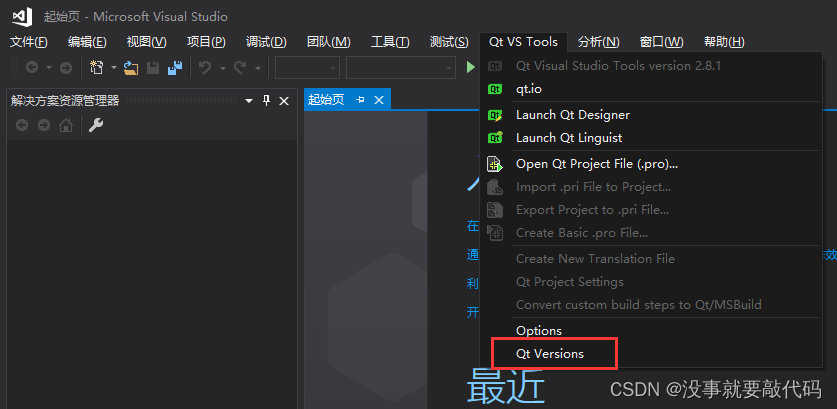Open the solution configurations combo box
Viewport: 837px width, 409px height.
click(307, 68)
